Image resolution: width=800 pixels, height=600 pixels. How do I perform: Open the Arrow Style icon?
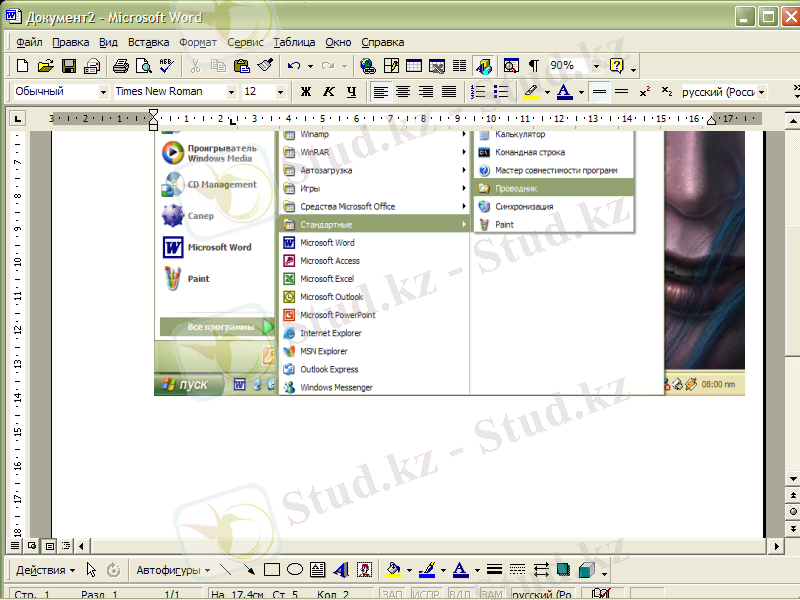point(541,569)
